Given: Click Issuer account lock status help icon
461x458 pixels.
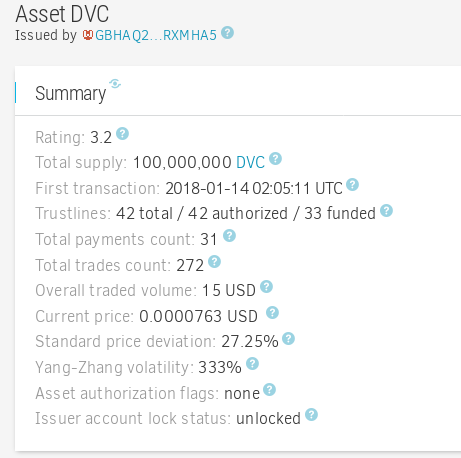Looking at the screenshot, I should pyautogui.click(x=311, y=415).
